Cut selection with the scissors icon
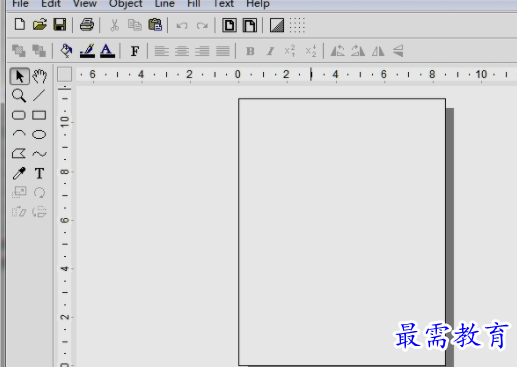This screenshot has width=517, height=367. coord(114,25)
